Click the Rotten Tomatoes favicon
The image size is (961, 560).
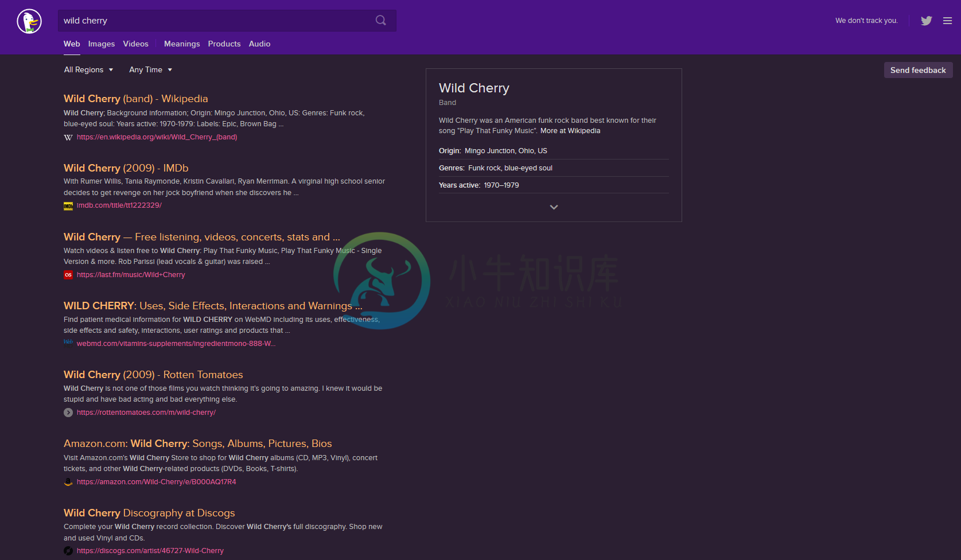[x=68, y=413]
